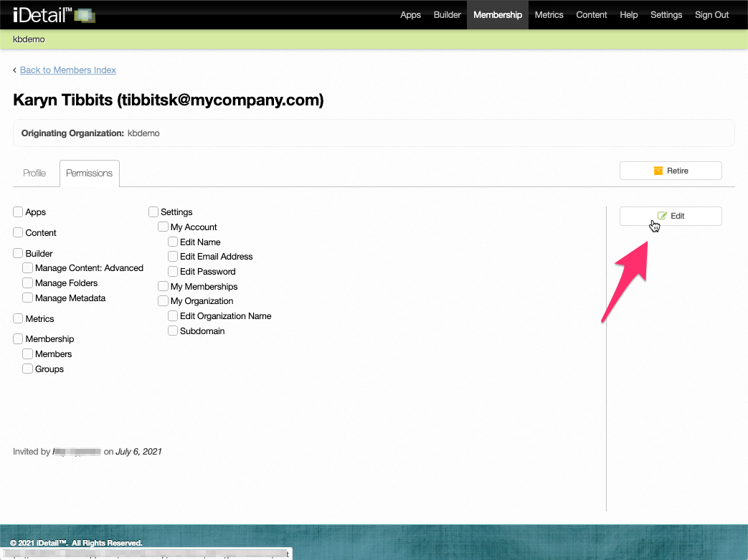Toggle the Metrics permission checkbox

click(18, 318)
